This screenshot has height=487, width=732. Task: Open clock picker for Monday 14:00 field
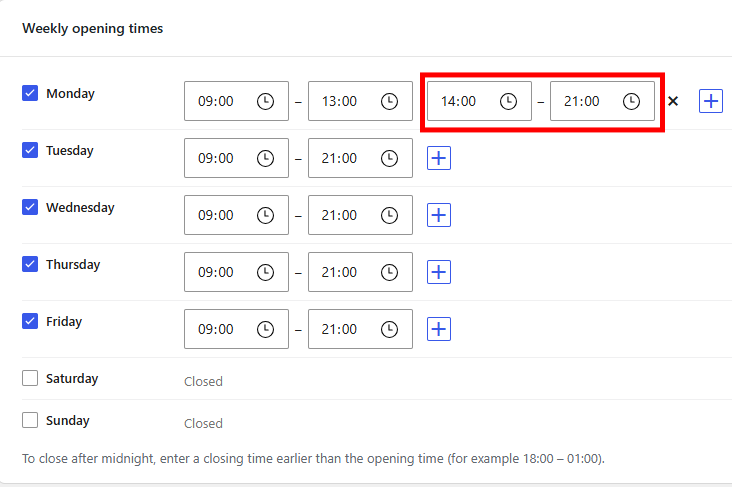[x=508, y=101]
